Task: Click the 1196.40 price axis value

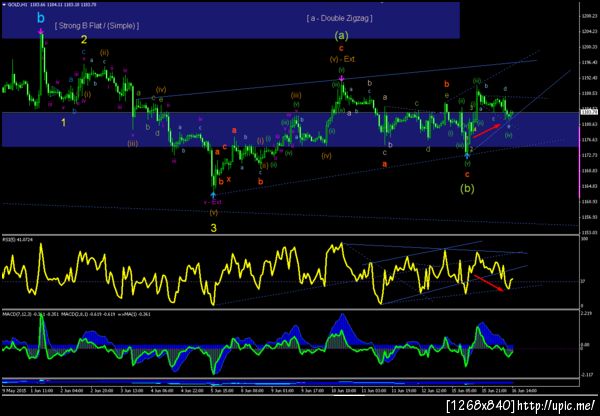Action: (590, 62)
